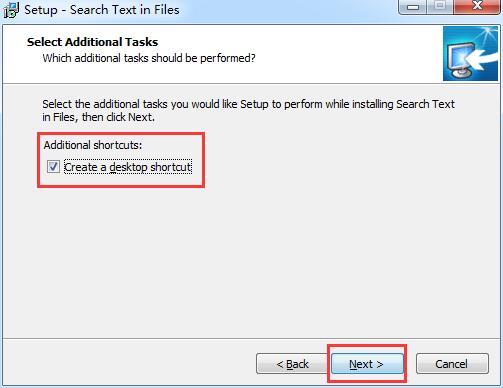Click the instruction paragraph about additional tasks
The height and width of the screenshot is (388, 503).
248,110
